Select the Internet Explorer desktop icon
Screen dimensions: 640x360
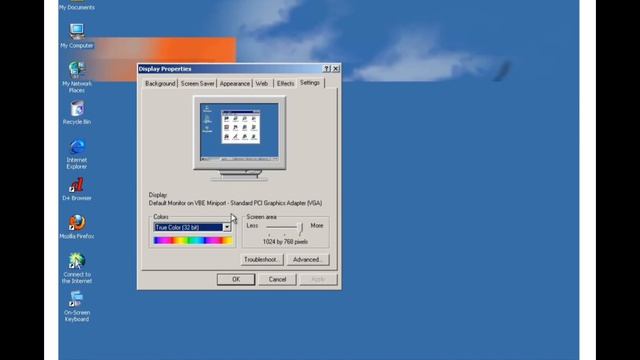[77, 154]
